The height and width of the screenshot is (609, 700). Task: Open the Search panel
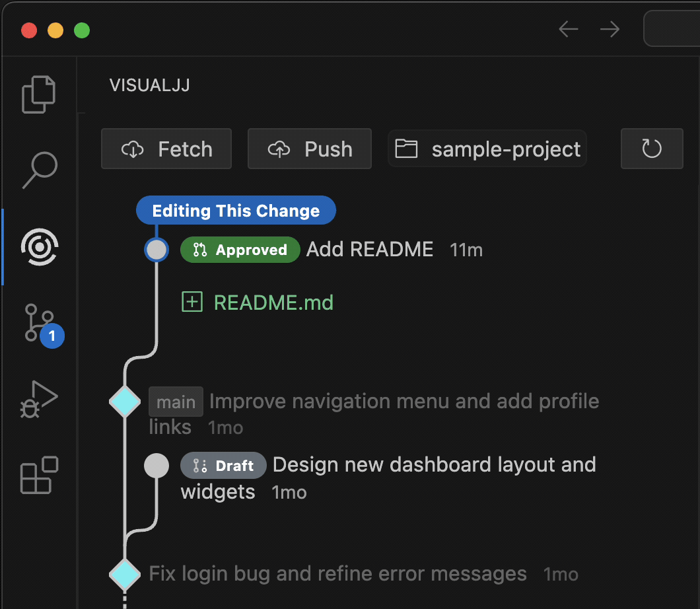pos(39,170)
